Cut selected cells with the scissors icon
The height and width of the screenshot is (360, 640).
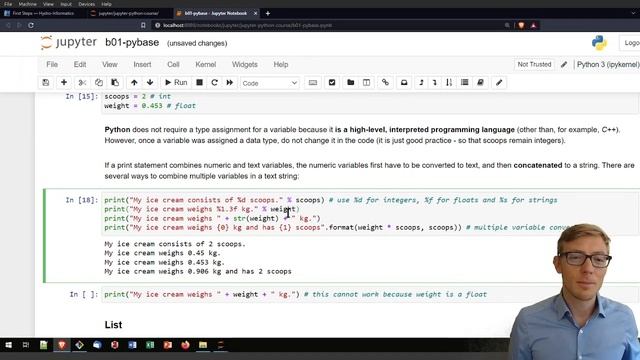[82, 82]
